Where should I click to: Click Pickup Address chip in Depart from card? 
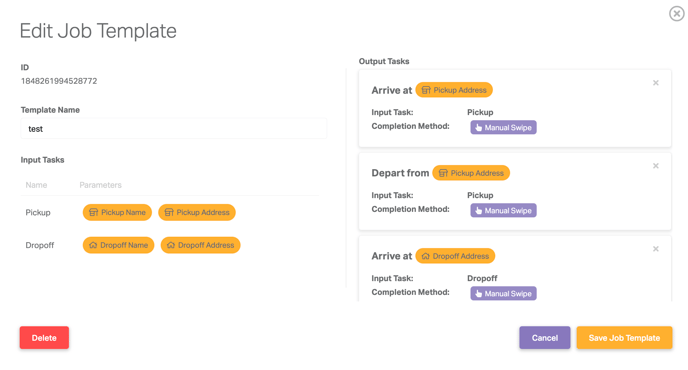click(x=471, y=173)
